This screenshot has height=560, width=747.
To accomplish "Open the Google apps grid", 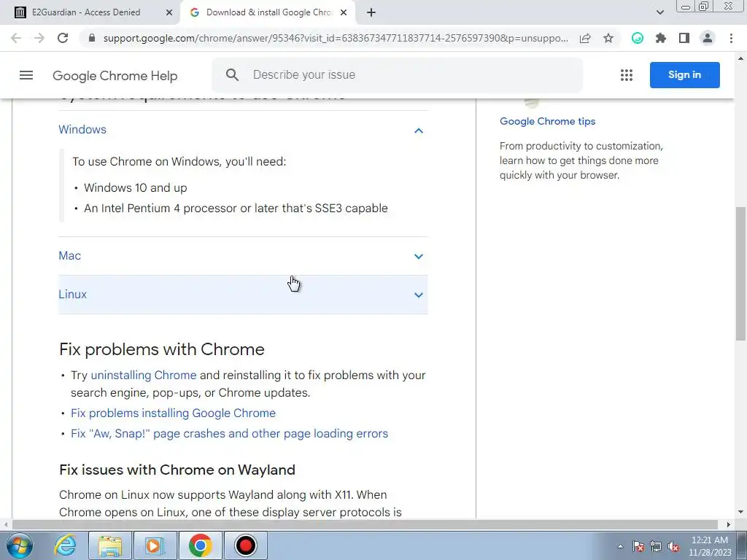I will 627,75.
